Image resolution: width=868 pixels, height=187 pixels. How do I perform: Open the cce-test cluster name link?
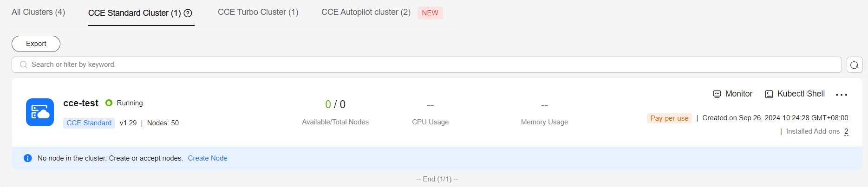(x=81, y=103)
